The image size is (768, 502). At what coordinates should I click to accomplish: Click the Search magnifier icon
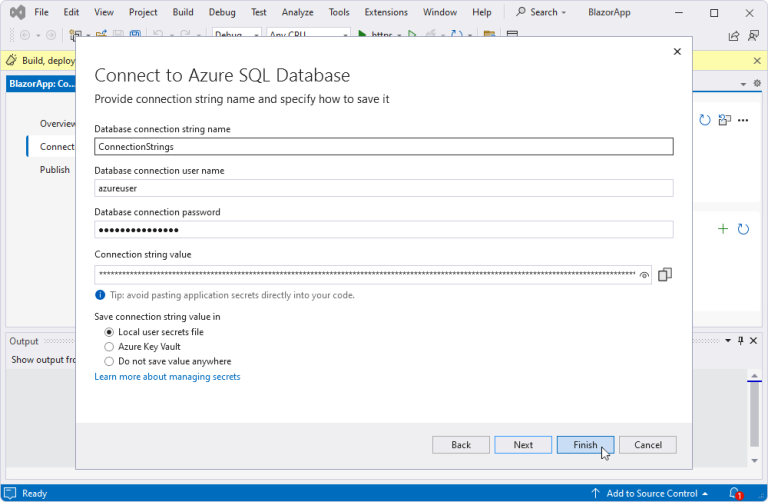point(521,12)
